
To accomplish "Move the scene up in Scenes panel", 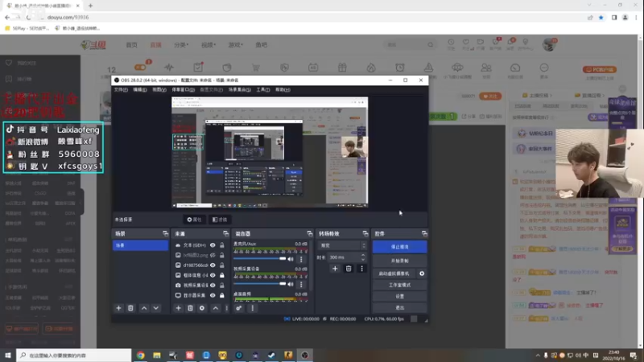I will point(144,308).
